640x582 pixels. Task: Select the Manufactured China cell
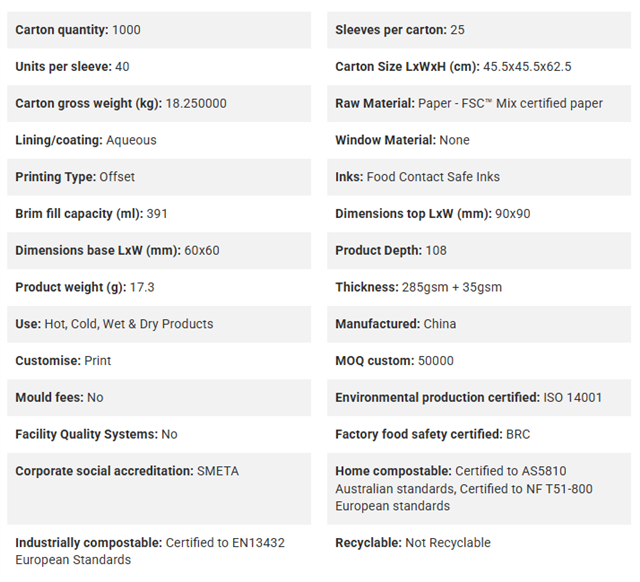click(479, 324)
